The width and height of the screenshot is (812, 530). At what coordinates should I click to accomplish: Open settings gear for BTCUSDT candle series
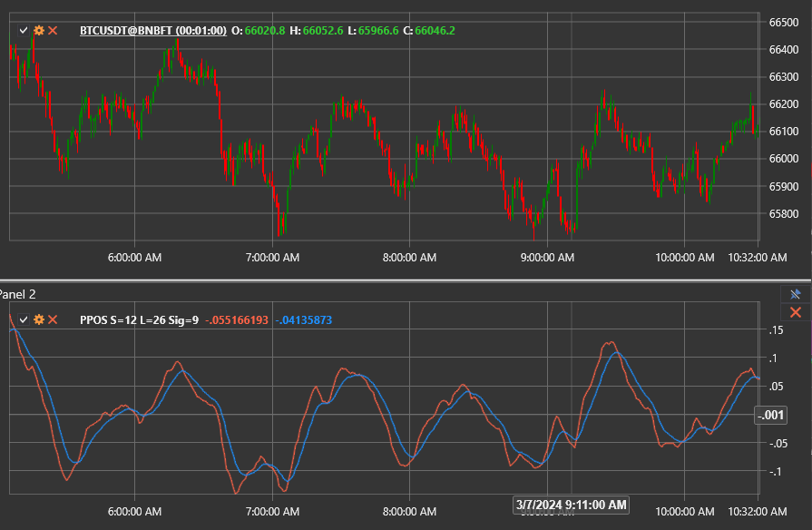(x=39, y=31)
